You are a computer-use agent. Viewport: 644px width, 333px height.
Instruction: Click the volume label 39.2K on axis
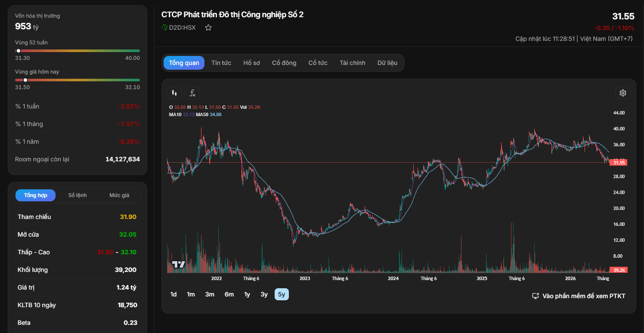(x=619, y=270)
